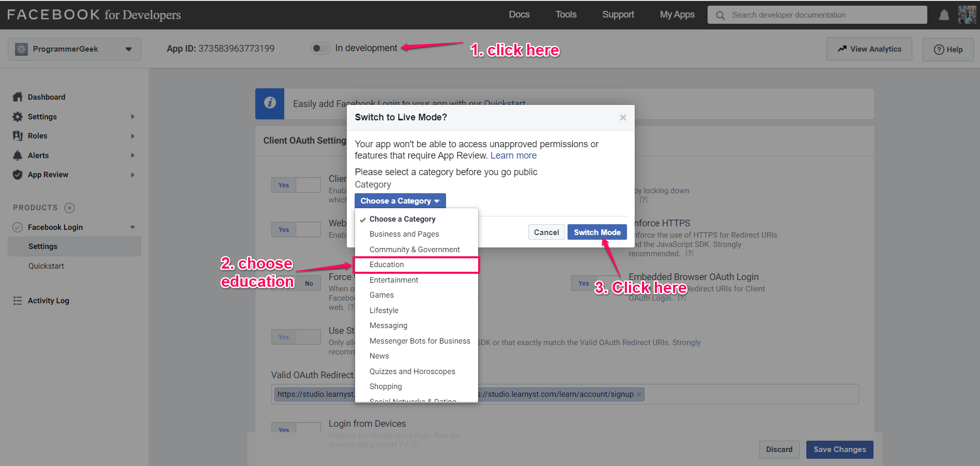Expand the App Review sidebar arrow

(x=133, y=175)
